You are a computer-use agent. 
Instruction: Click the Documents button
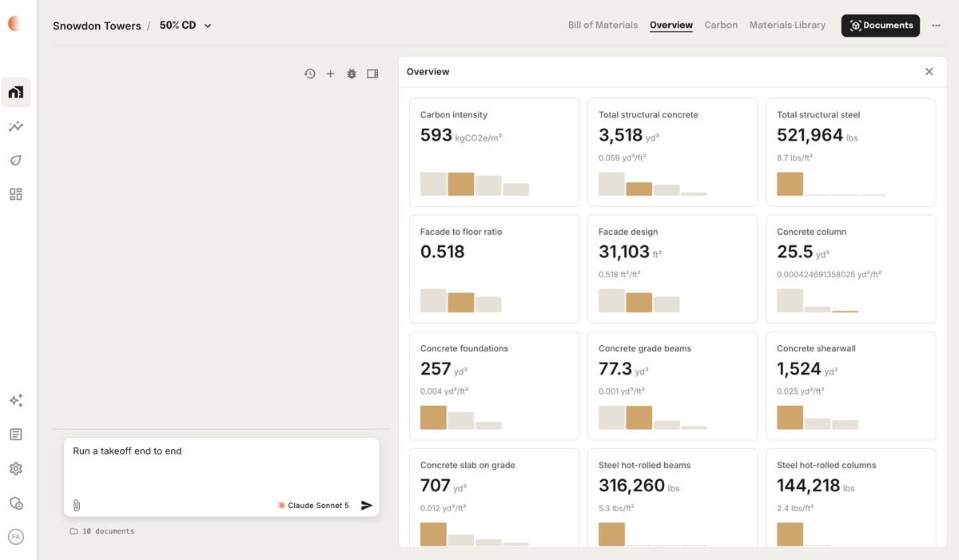click(x=881, y=26)
